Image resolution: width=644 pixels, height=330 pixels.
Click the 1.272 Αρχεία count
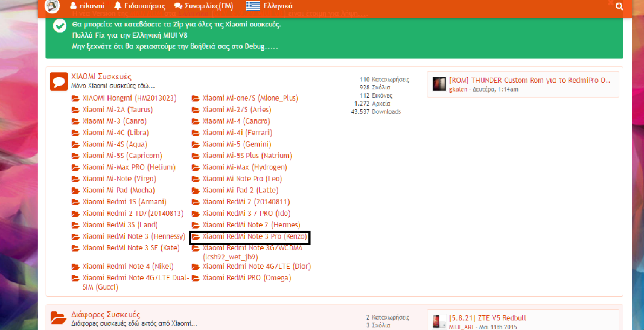click(372, 104)
